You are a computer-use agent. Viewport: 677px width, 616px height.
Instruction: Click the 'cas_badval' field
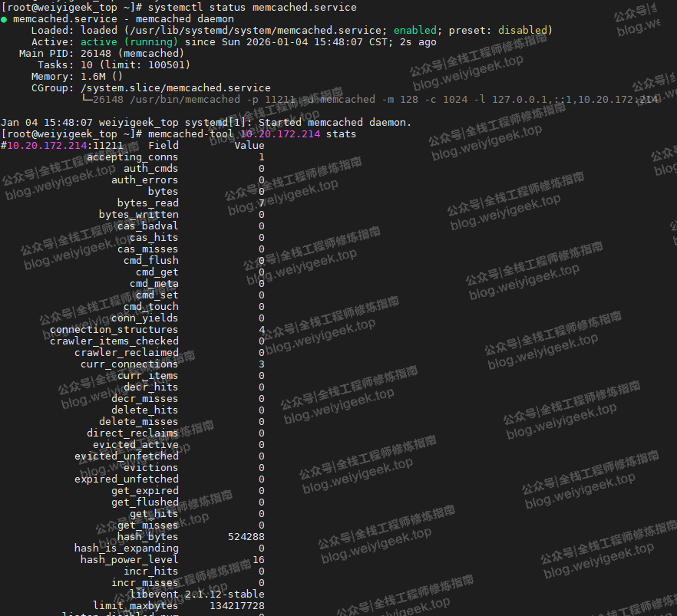(x=147, y=226)
